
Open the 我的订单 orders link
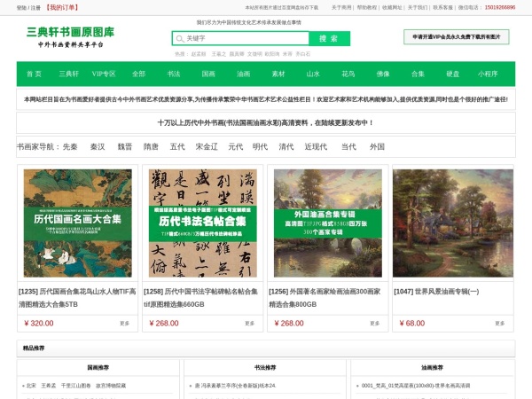tap(62, 7)
